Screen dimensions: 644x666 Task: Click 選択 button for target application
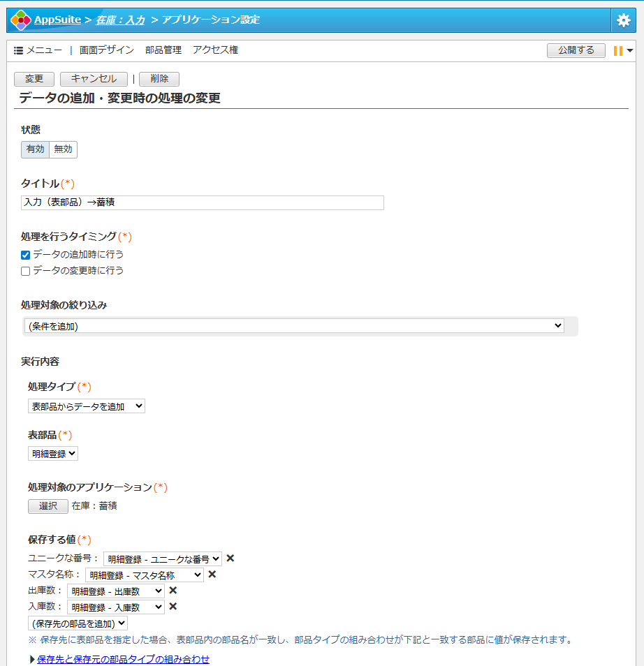tap(48, 506)
